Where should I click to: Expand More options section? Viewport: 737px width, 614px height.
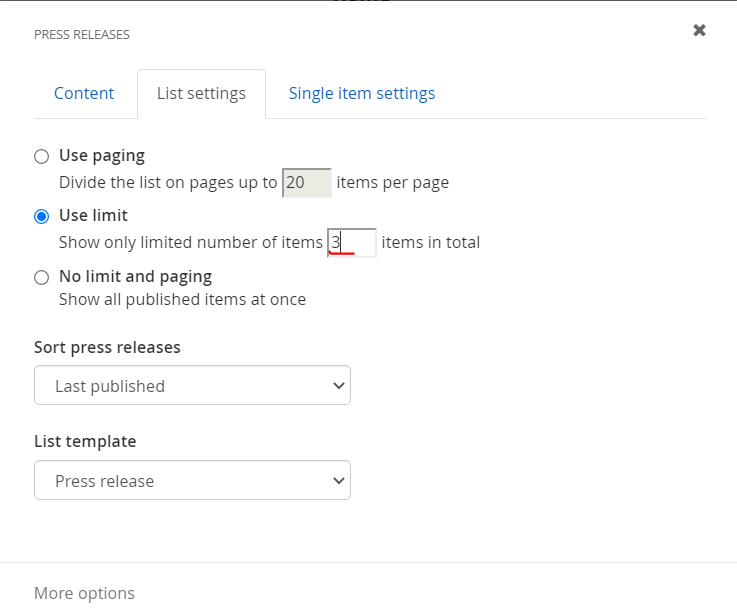[x=84, y=593]
